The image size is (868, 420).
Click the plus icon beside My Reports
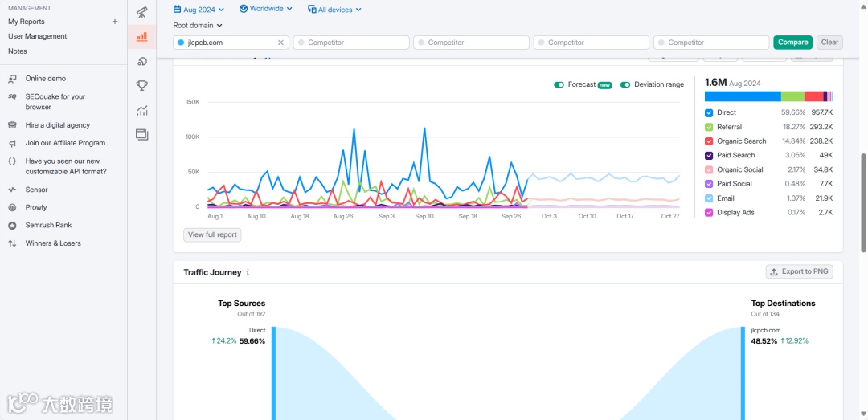pos(115,22)
